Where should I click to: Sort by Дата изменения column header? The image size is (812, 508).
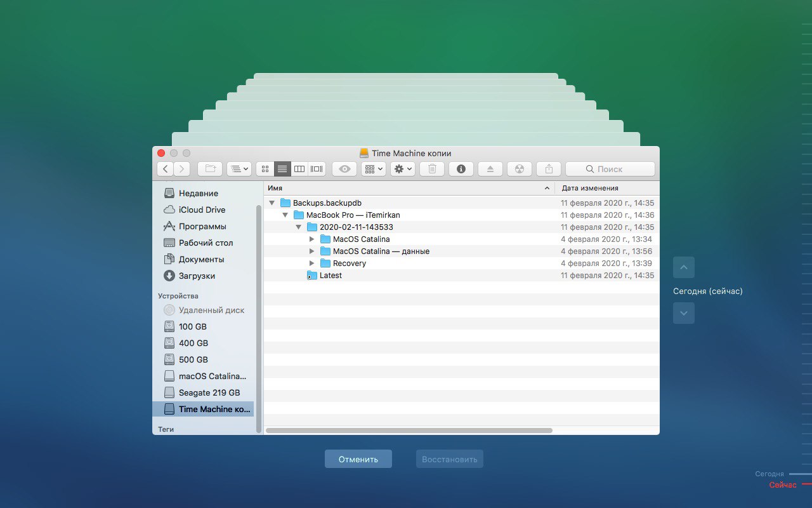coord(607,188)
